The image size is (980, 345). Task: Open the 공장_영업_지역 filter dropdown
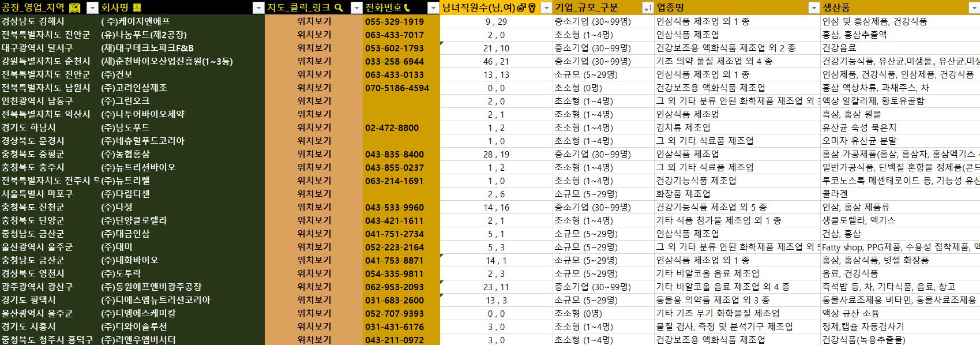coord(92,7)
